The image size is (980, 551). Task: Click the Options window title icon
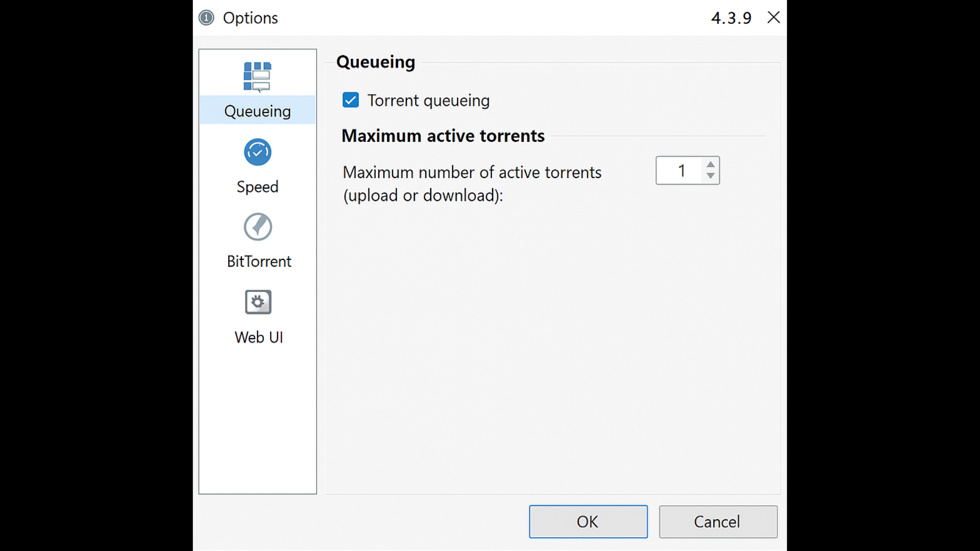(206, 18)
